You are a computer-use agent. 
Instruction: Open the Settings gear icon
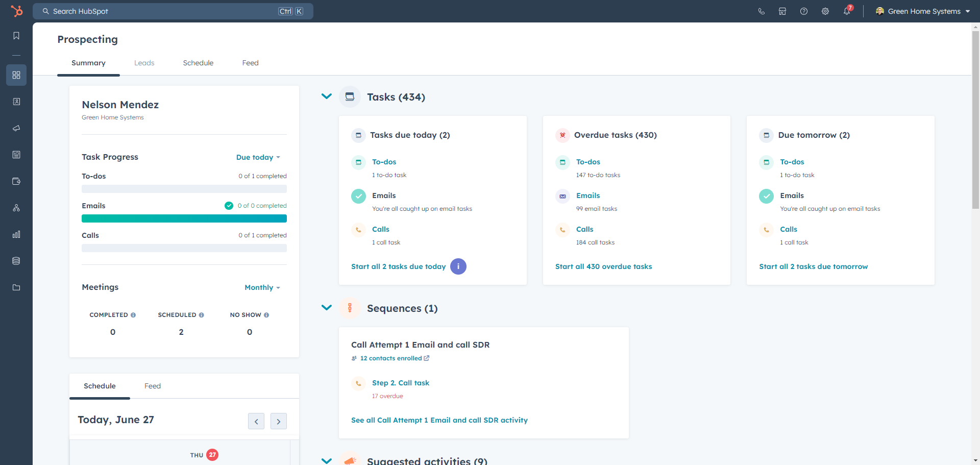coord(825,11)
